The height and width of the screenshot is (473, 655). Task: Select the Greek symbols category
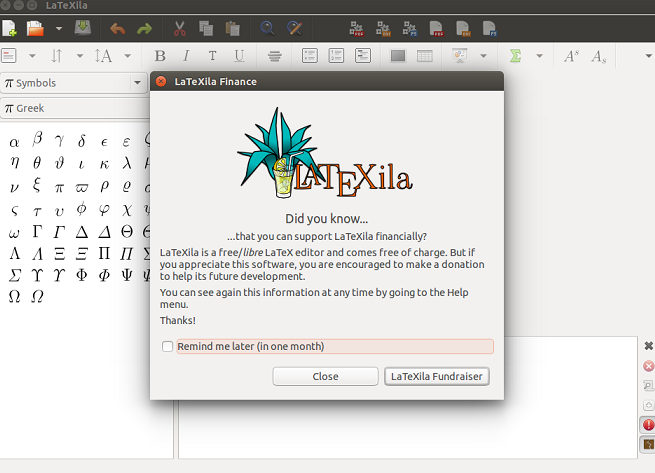point(75,108)
